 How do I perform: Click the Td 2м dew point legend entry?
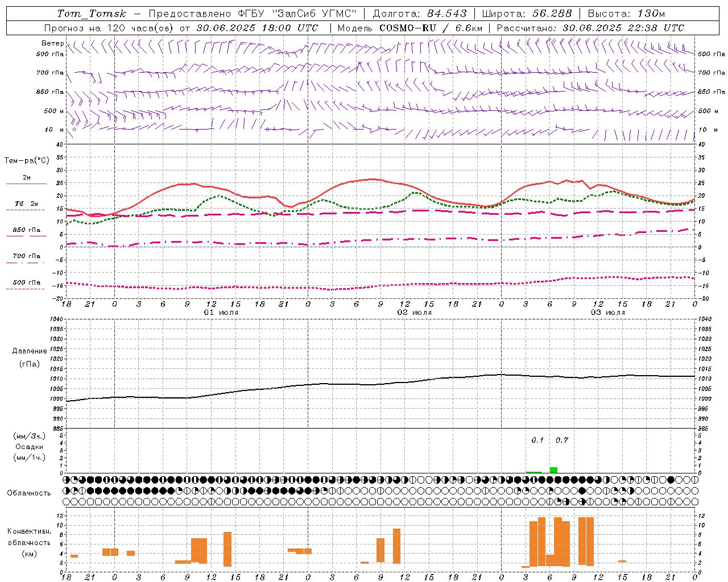coord(27,203)
